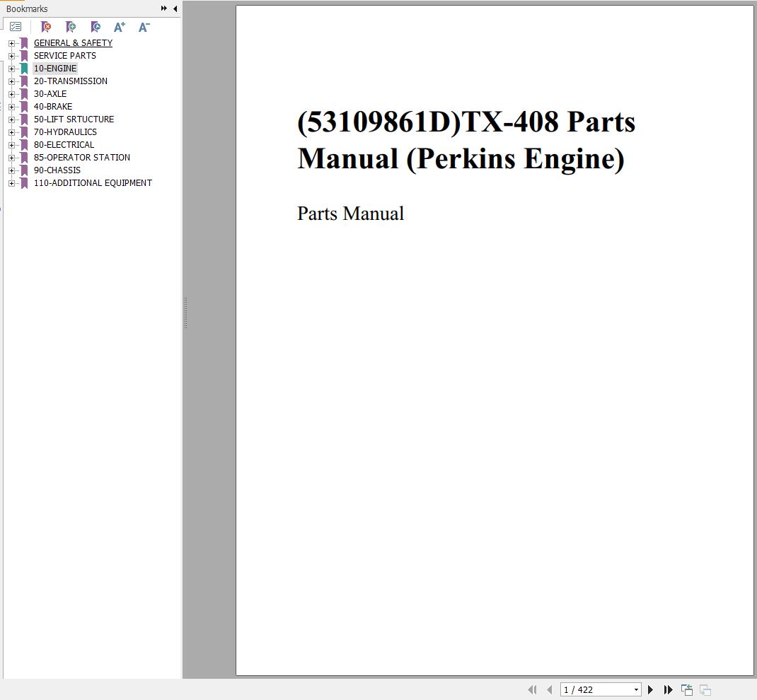757x700 pixels.
Task: Click the Parts Manual subtitle on page
Action: point(350,214)
